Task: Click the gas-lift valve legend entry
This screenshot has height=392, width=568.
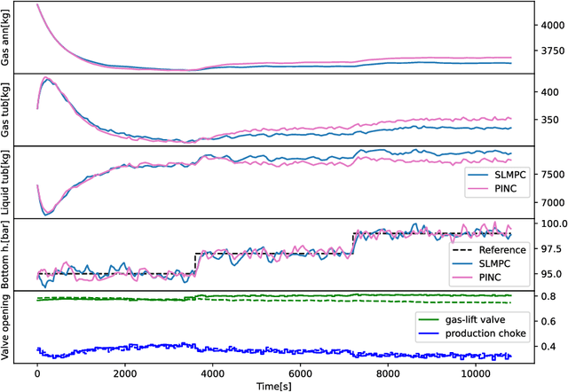Action: (476, 317)
